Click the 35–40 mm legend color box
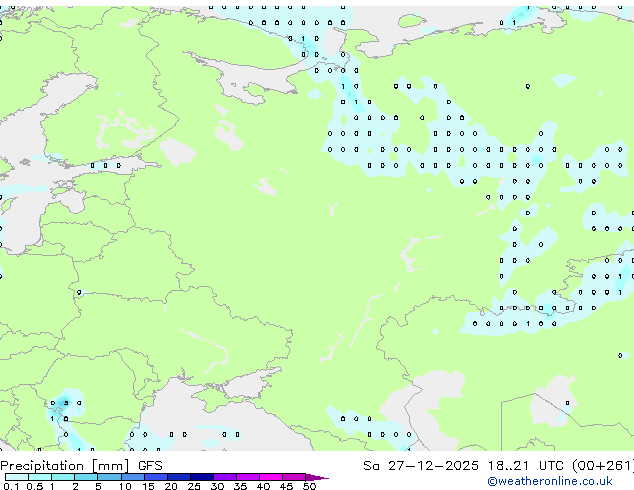Image resolution: width=634 pixels, height=490 pixels. 248,477
